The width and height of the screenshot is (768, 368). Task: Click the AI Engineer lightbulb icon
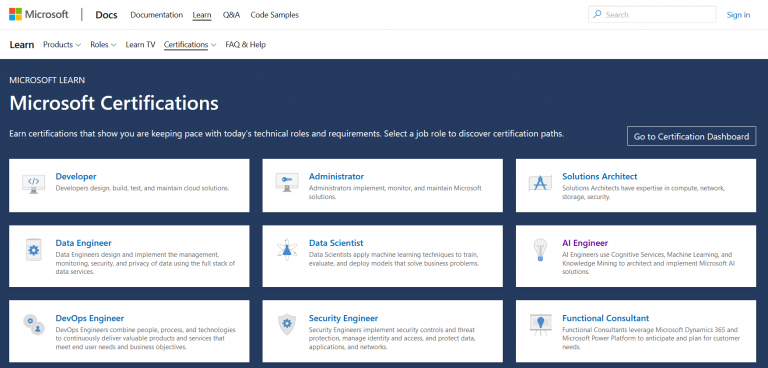pyautogui.click(x=540, y=250)
